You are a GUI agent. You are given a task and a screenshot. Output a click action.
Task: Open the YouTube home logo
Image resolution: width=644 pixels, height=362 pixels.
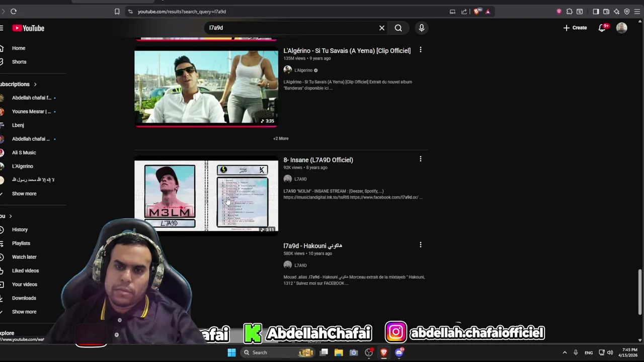28,28
